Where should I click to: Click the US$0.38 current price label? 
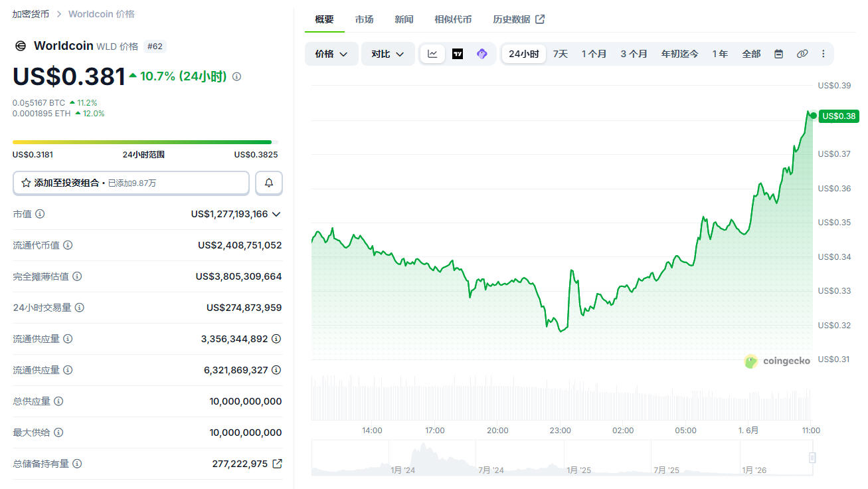click(839, 116)
